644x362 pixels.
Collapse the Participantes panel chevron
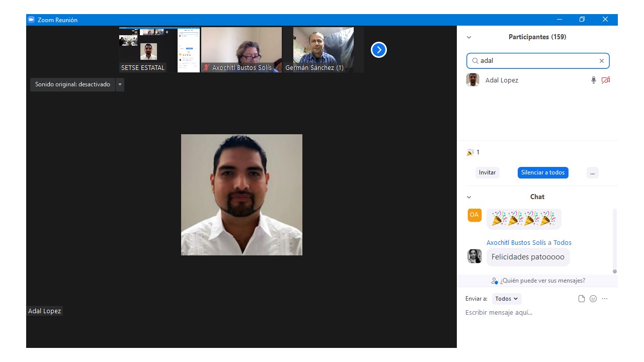point(469,37)
